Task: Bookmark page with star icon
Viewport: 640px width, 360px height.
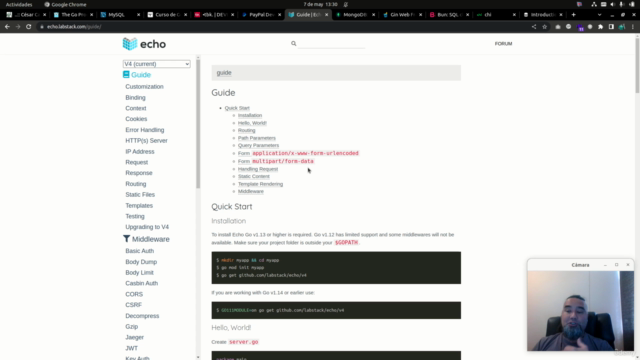Action: (x=544, y=27)
